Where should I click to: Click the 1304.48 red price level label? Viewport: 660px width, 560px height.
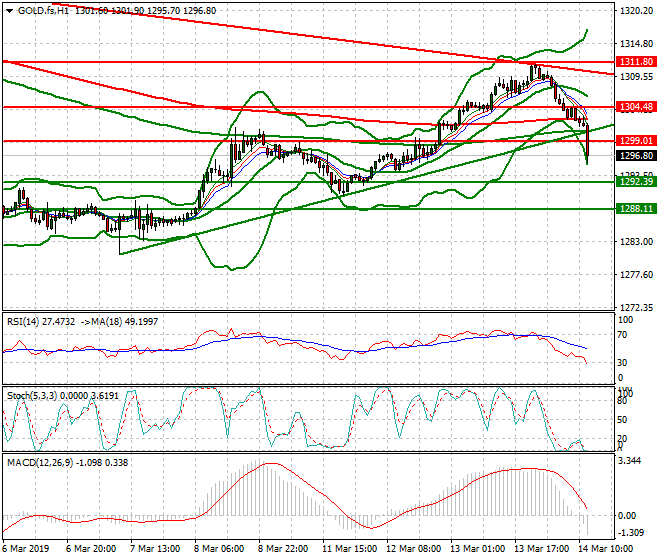636,107
